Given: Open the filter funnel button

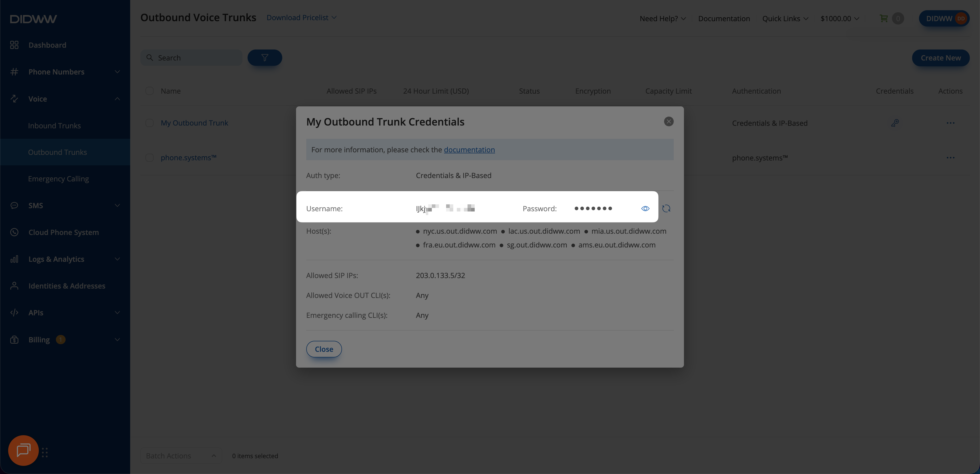Looking at the screenshot, I should coord(265,57).
